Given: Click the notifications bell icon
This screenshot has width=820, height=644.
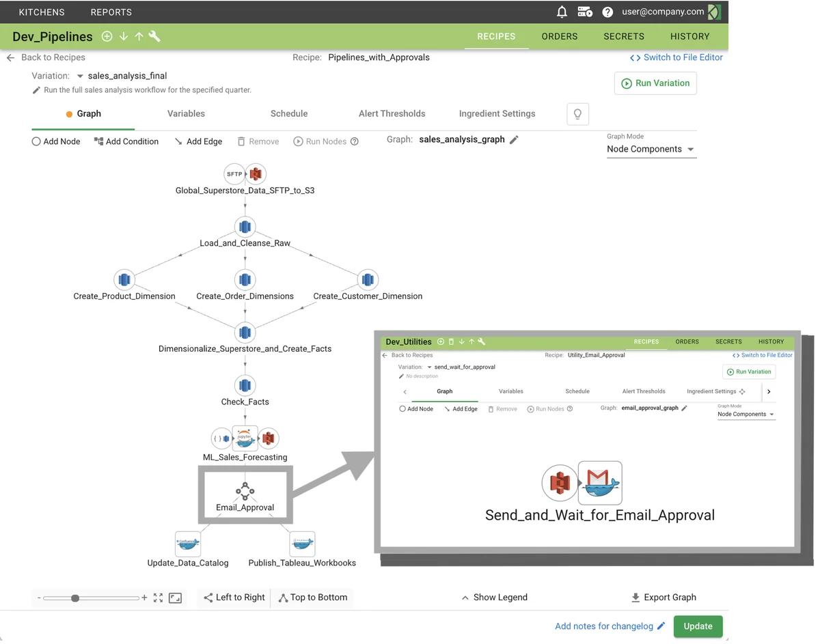Looking at the screenshot, I should click(562, 12).
